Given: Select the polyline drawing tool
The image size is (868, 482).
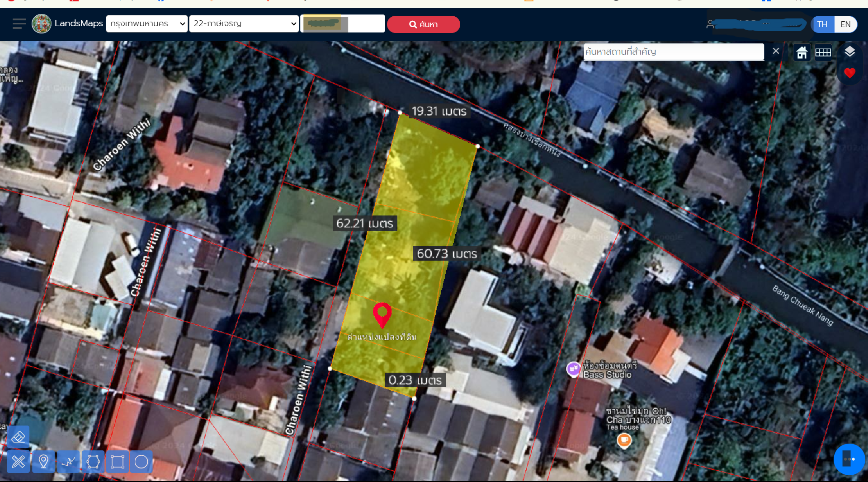Looking at the screenshot, I should [x=68, y=462].
